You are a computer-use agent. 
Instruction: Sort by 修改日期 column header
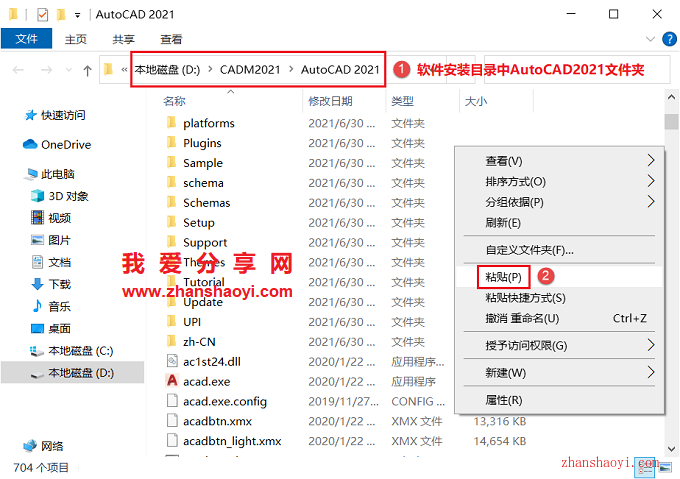click(330, 101)
